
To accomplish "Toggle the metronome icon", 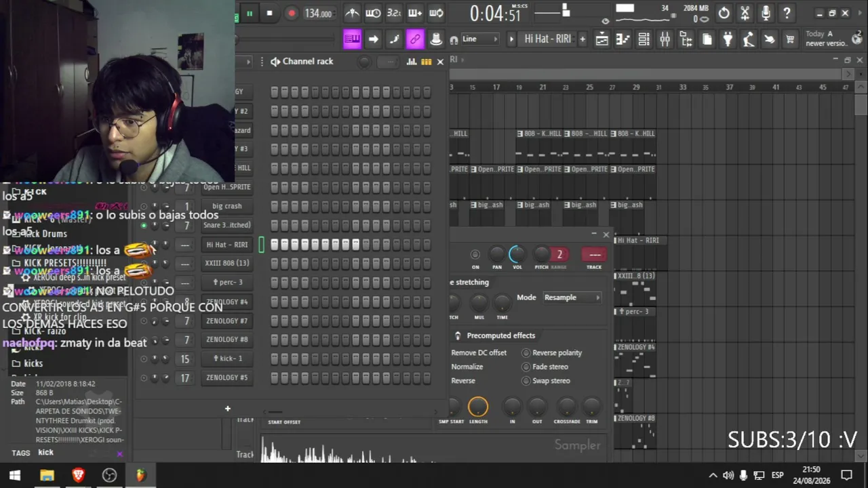I will [x=352, y=13].
